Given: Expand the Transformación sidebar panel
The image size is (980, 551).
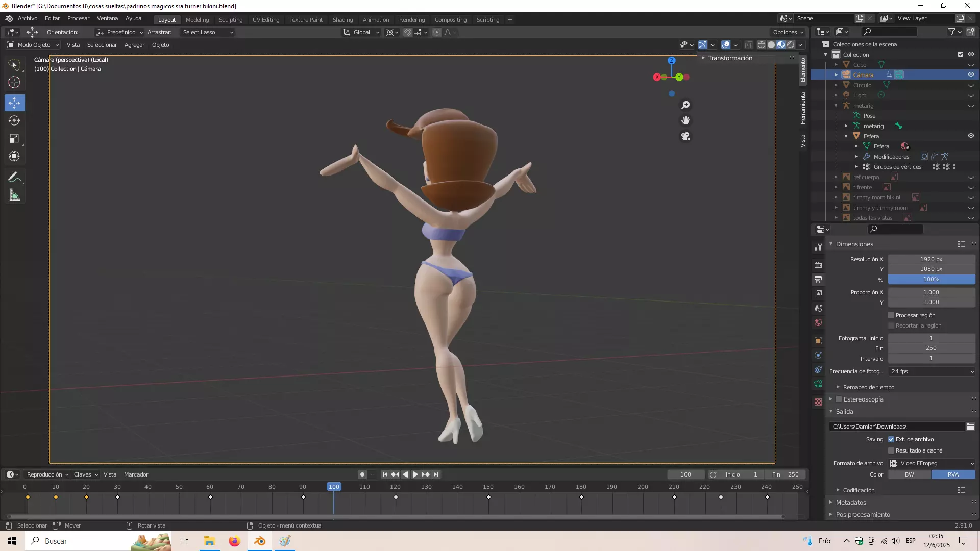Looking at the screenshot, I should click(x=730, y=58).
